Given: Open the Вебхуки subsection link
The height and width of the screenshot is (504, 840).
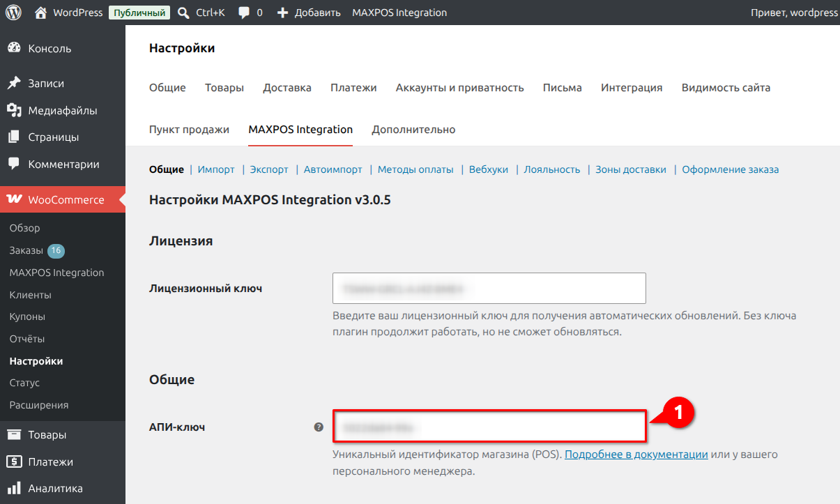Looking at the screenshot, I should [x=489, y=169].
